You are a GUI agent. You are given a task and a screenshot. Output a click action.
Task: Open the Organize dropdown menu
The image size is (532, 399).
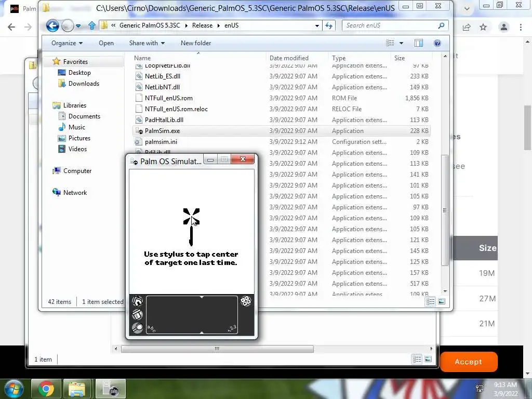(x=67, y=43)
